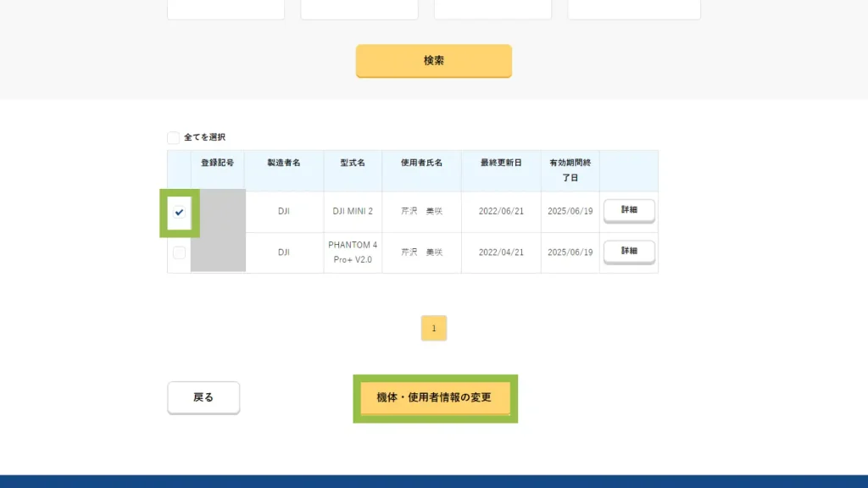Click the 使用者氏名 column header
The width and height of the screenshot is (868, 488).
click(x=422, y=163)
